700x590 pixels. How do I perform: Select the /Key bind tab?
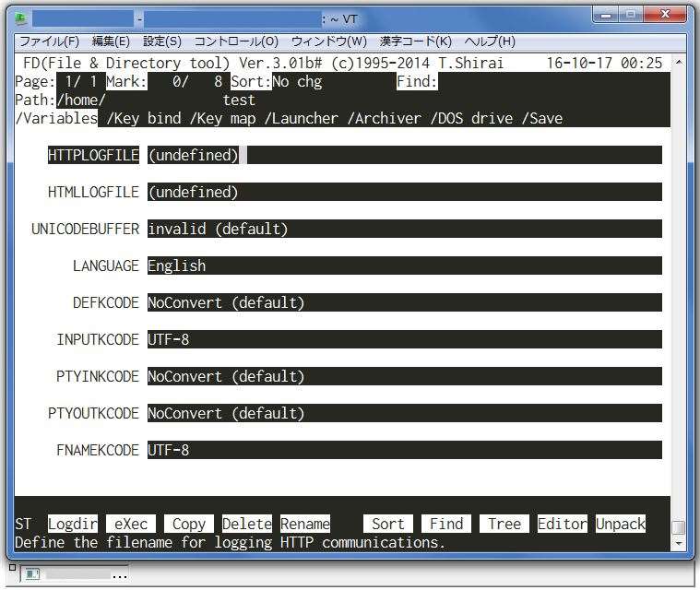(x=144, y=118)
